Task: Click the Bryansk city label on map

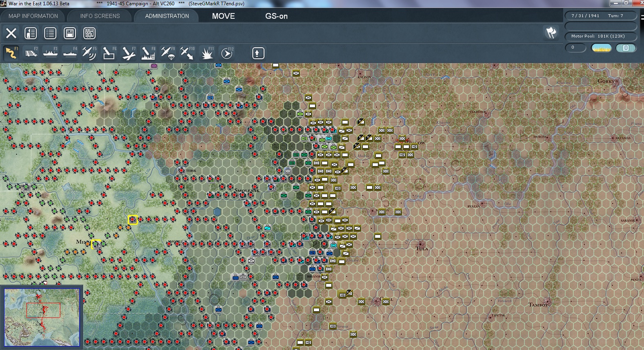Action: tap(314, 277)
